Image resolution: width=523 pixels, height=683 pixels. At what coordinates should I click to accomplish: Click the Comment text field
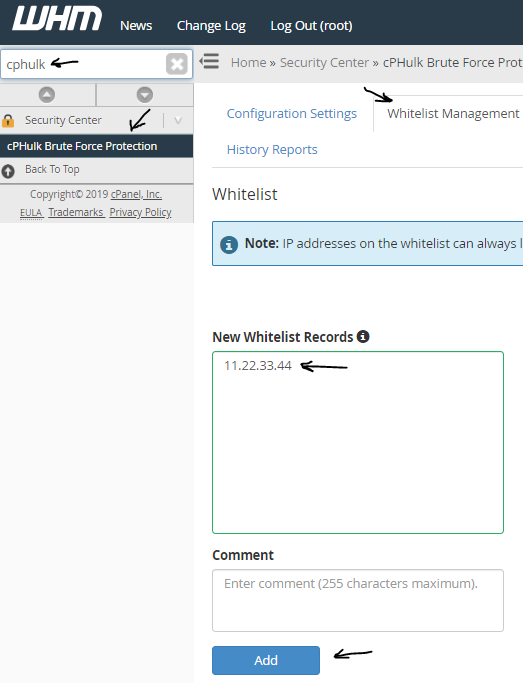click(358, 600)
